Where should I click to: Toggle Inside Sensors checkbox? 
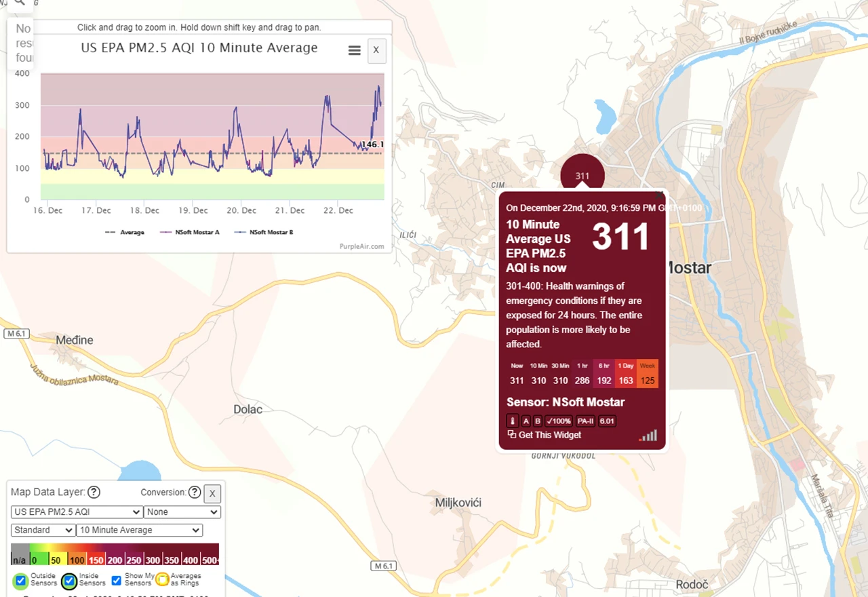click(69, 581)
